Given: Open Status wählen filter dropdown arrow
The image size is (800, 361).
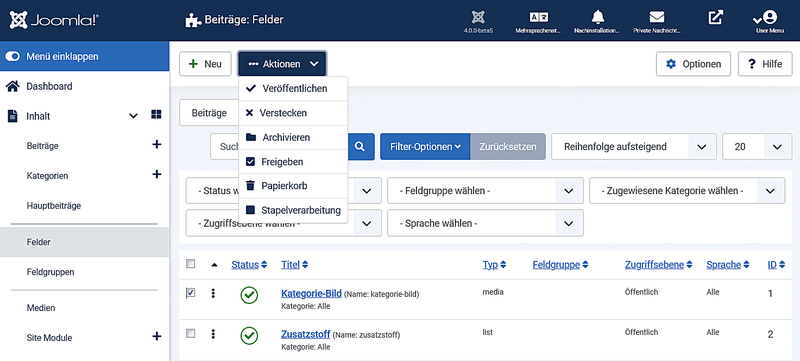Looking at the screenshot, I should coord(366,191).
